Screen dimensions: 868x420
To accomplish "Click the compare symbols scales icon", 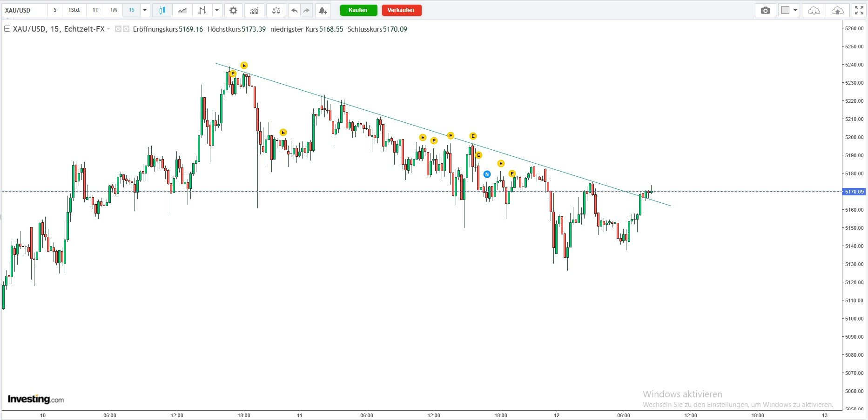I will click(x=276, y=10).
